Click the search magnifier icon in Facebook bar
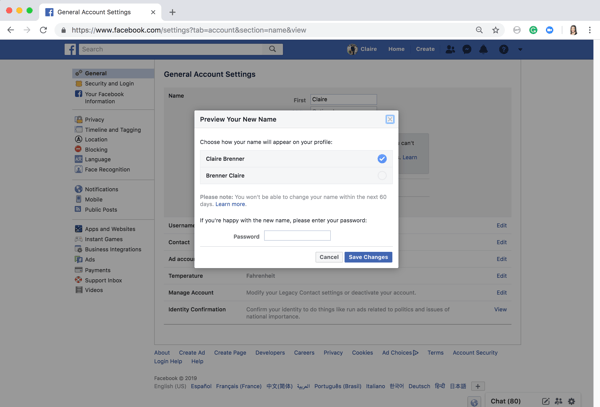The width and height of the screenshot is (600, 407). click(272, 49)
